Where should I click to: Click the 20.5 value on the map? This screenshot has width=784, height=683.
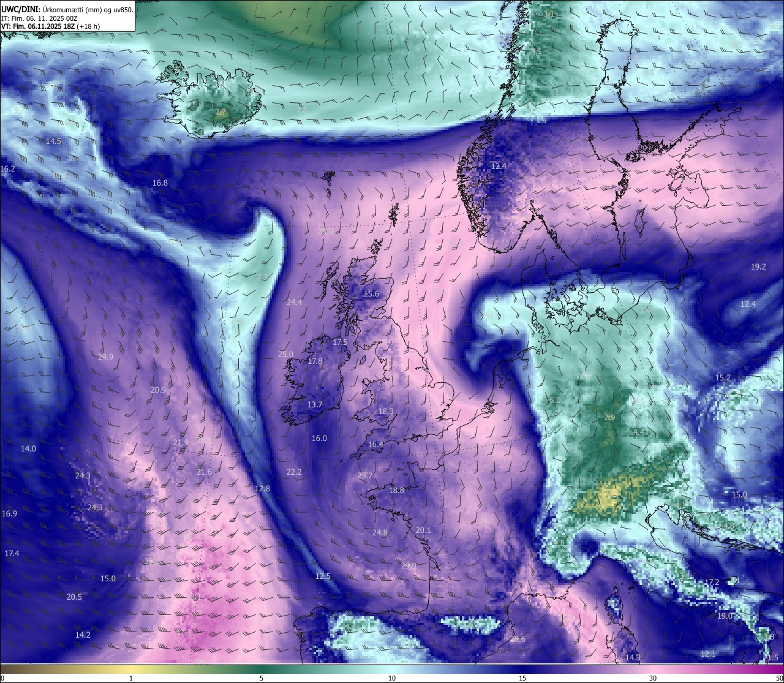[74, 597]
